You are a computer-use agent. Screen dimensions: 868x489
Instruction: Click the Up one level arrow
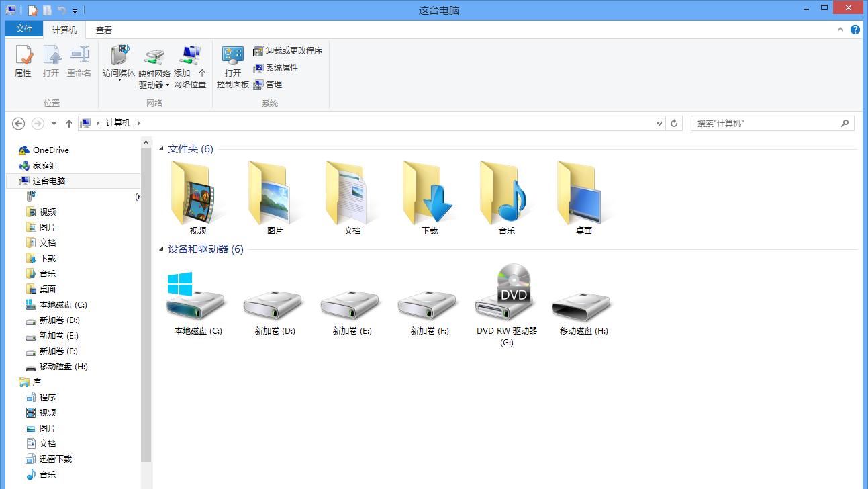click(69, 124)
